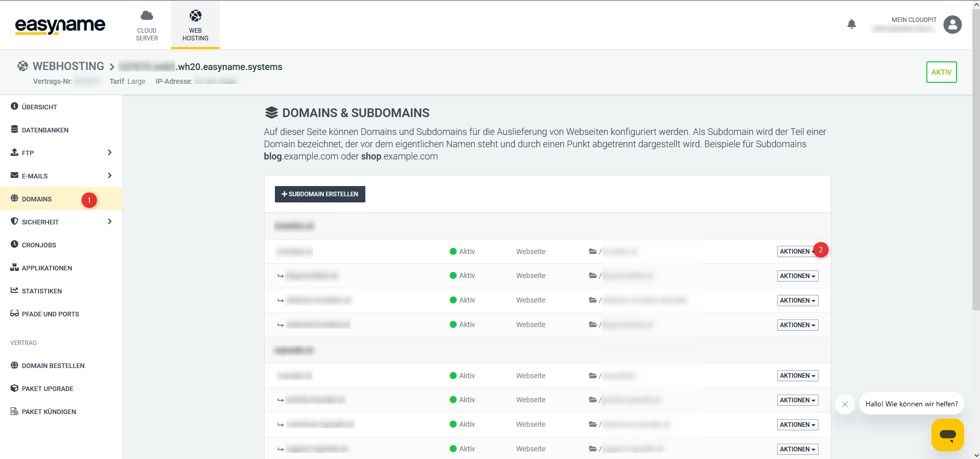
Task: Click the yellow chat widget button
Action: (947, 435)
